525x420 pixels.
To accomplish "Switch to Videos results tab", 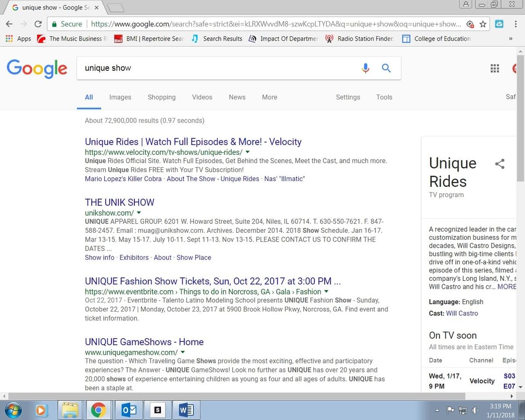I will tap(202, 97).
